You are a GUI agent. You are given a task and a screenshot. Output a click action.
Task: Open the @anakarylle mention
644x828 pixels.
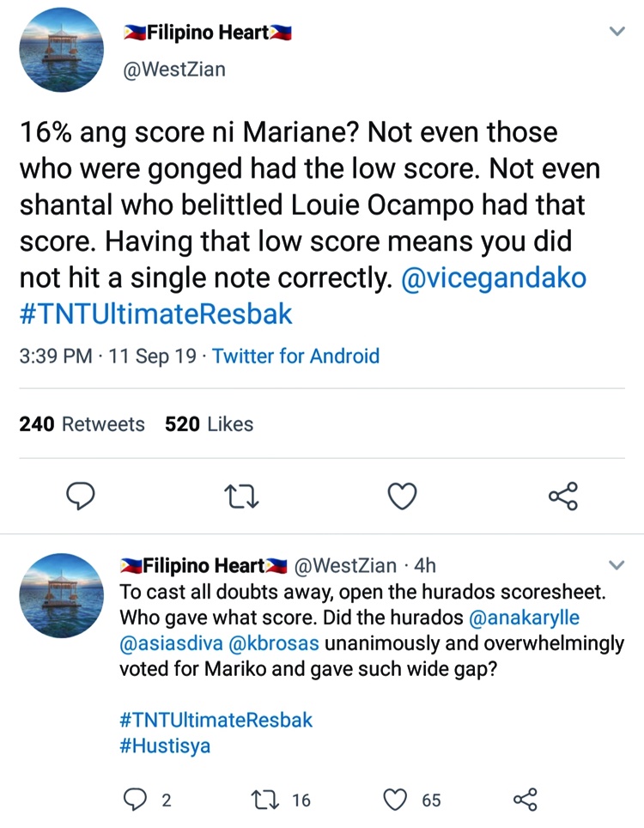tap(525, 618)
